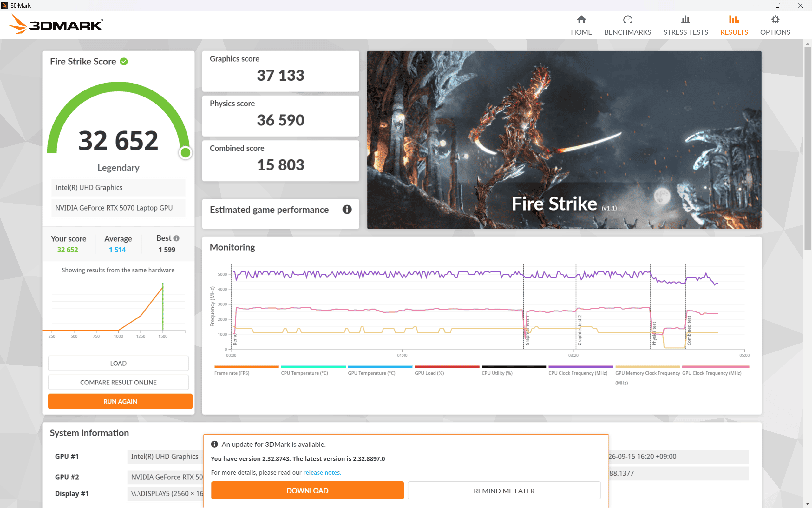This screenshot has width=812, height=508.
Task: Click COMPARE RESULT ONLINE
Action: [118, 382]
